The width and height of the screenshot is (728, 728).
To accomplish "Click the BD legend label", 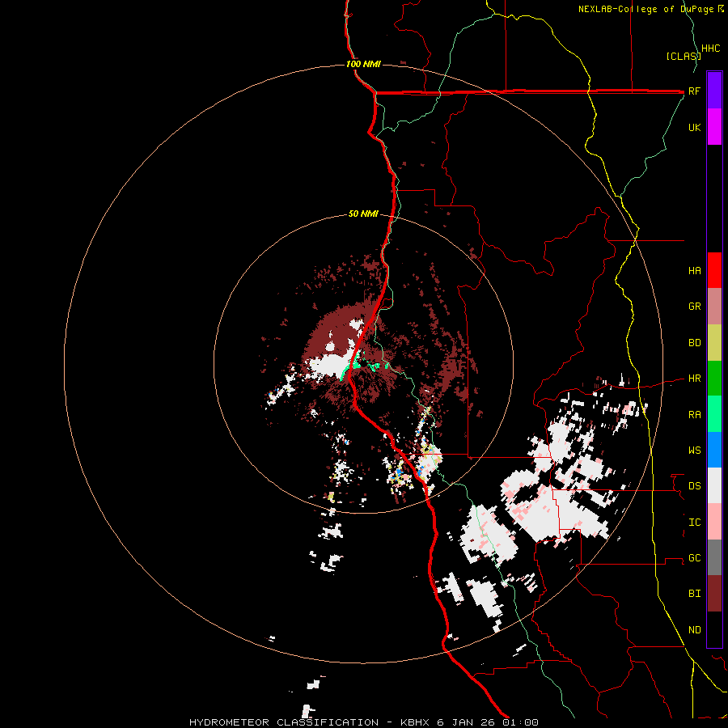I will tap(694, 343).
